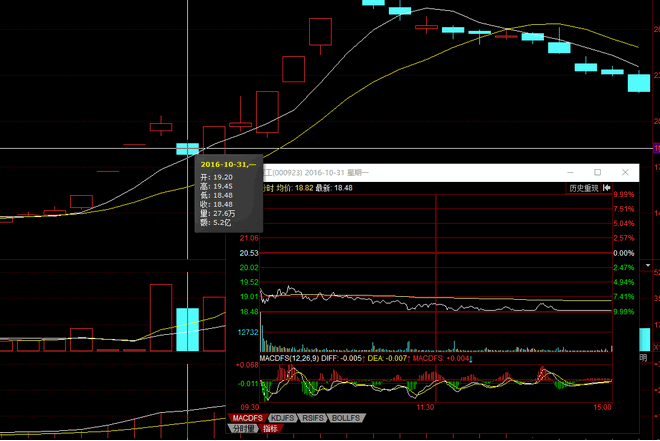
Task: Click the white 20.53 price axis label
Action: coord(249,253)
